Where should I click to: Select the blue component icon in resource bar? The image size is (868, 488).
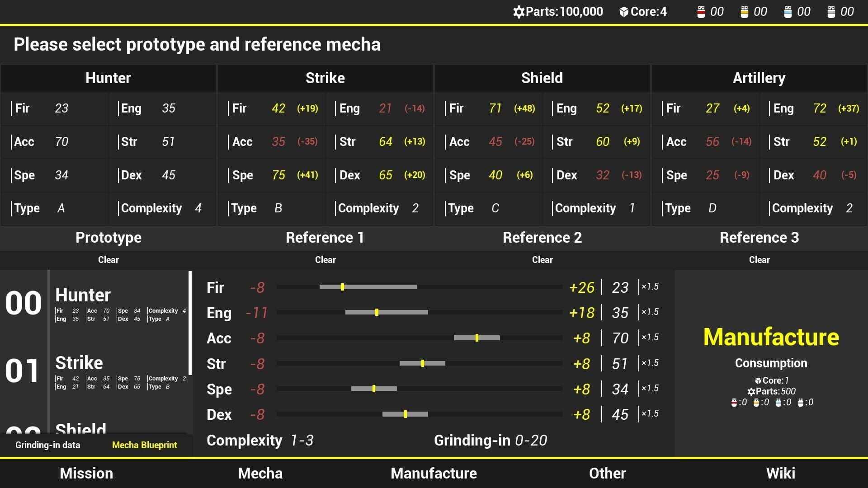[788, 11]
